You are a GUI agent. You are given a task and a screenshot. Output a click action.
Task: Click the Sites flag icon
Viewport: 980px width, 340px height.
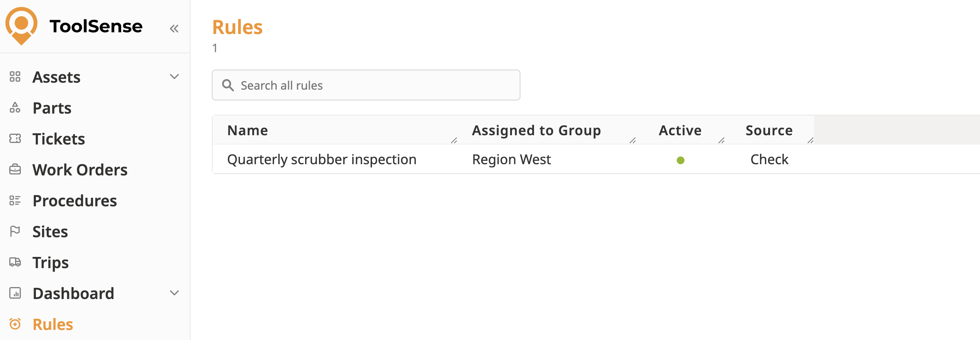coord(15,231)
